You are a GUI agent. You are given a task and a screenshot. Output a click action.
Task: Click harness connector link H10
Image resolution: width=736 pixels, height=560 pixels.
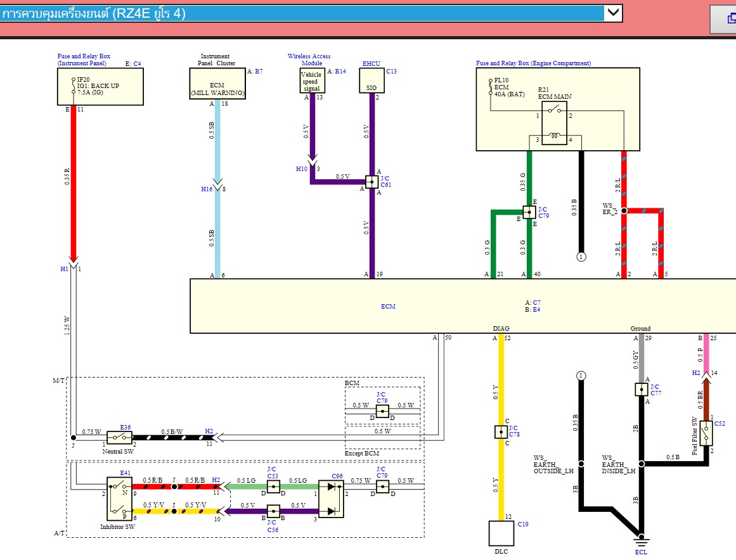301,169
